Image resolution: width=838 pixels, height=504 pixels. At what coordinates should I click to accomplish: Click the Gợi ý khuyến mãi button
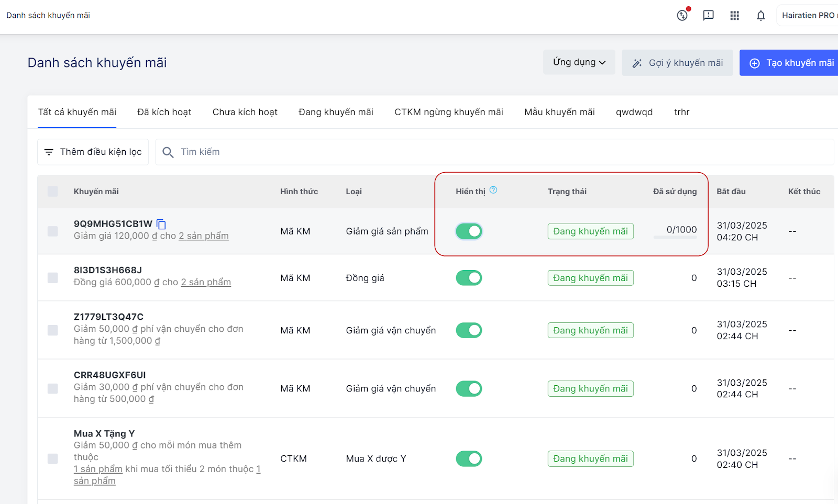tap(677, 63)
